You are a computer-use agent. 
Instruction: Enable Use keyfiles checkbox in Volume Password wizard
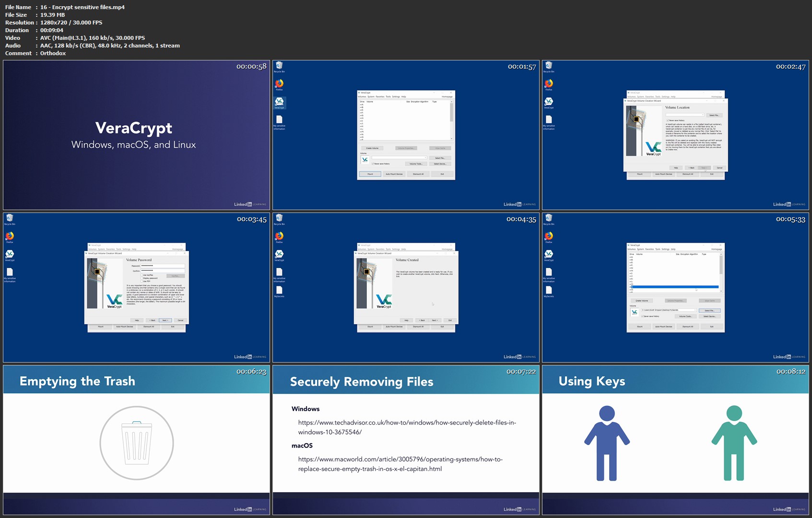pyautogui.click(x=142, y=275)
